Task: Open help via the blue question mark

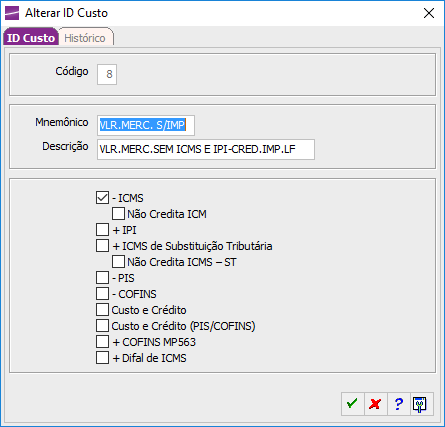Action: tap(399, 404)
